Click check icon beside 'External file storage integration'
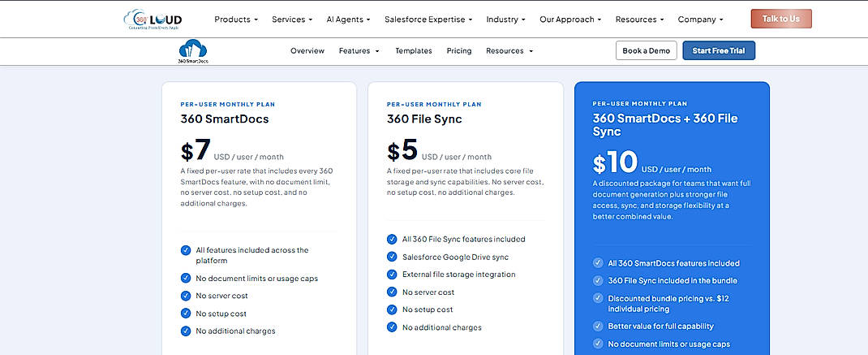The width and height of the screenshot is (868, 355). coord(392,274)
